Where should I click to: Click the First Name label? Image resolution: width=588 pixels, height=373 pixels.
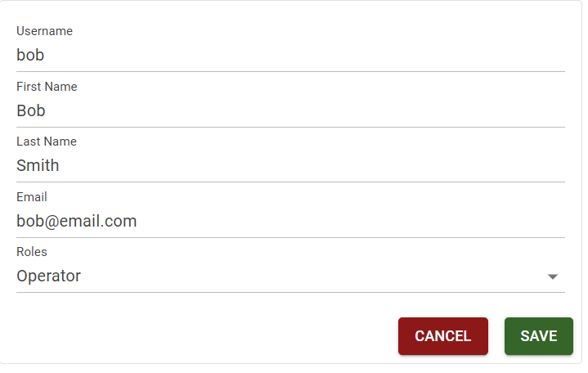(47, 87)
